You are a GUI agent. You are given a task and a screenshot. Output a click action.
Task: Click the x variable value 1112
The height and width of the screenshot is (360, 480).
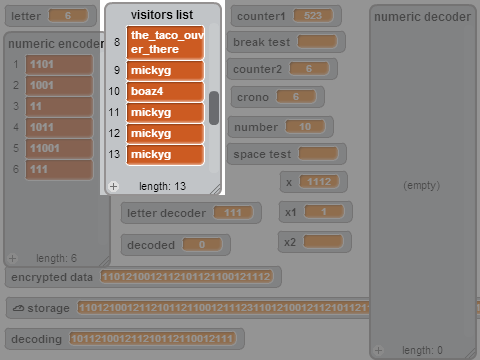click(x=319, y=182)
